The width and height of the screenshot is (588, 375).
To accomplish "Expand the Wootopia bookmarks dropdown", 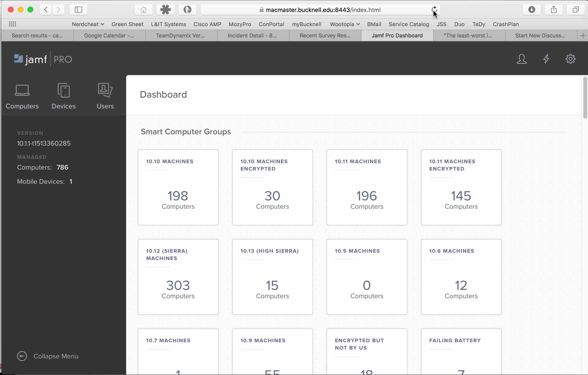I will click(344, 24).
